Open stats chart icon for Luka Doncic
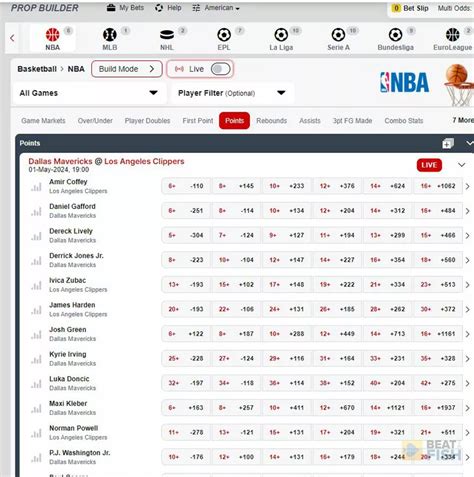Viewport: 474px width, 477px height. point(36,384)
